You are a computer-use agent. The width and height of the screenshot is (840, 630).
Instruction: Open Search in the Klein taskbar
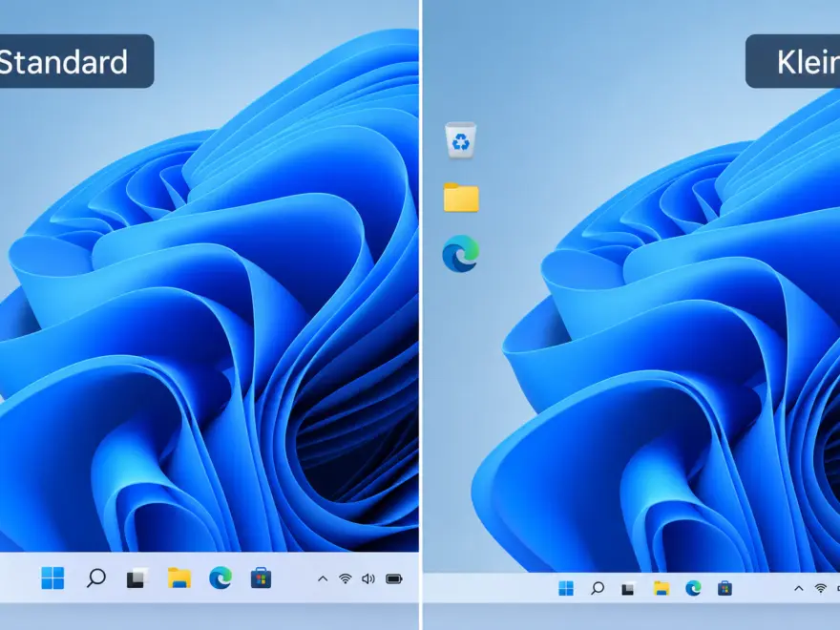tap(598, 588)
